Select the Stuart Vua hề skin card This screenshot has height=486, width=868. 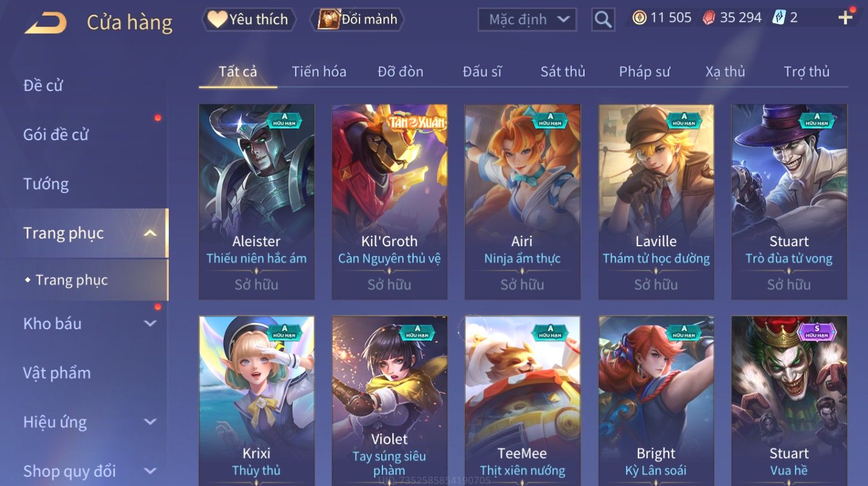click(789, 401)
